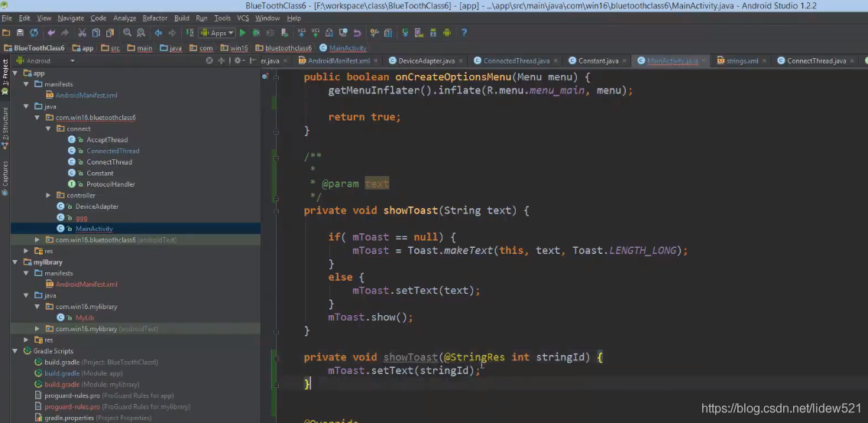868x423 pixels.
Task: Click the project panel settings gear
Action: click(x=238, y=61)
